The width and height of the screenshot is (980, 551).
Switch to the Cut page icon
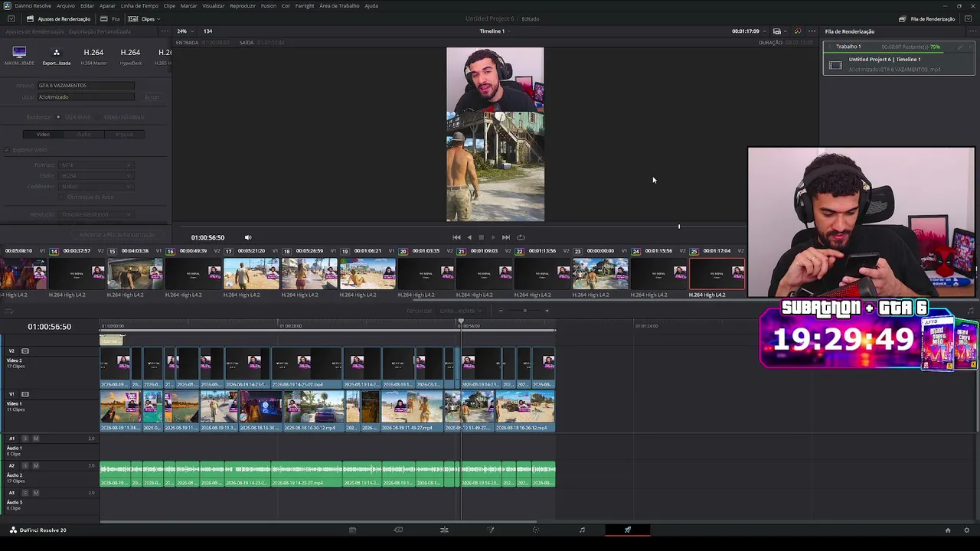pos(398,530)
